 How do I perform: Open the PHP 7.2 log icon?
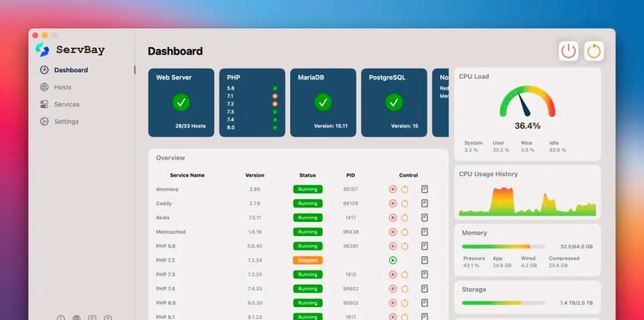coord(425,260)
